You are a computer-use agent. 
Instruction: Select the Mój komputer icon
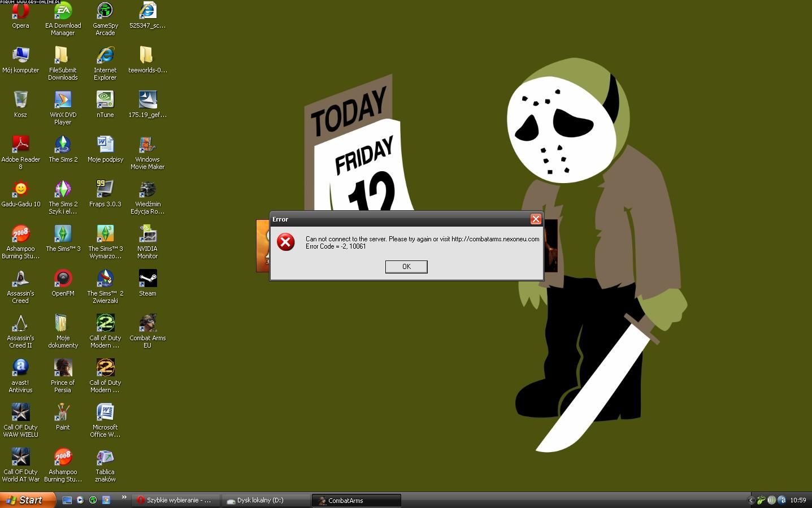tap(20, 60)
